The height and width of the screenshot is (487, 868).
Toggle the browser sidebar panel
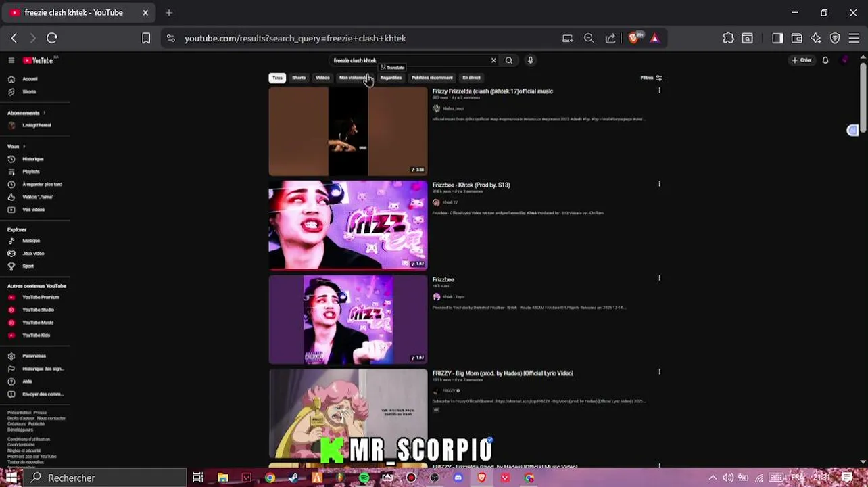tap(777, 39)
